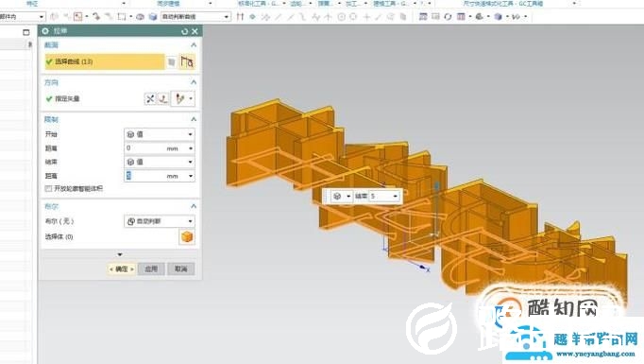Click the gear icon in Extrude dialog title
644x364 pixels.
tap(45, 31)
